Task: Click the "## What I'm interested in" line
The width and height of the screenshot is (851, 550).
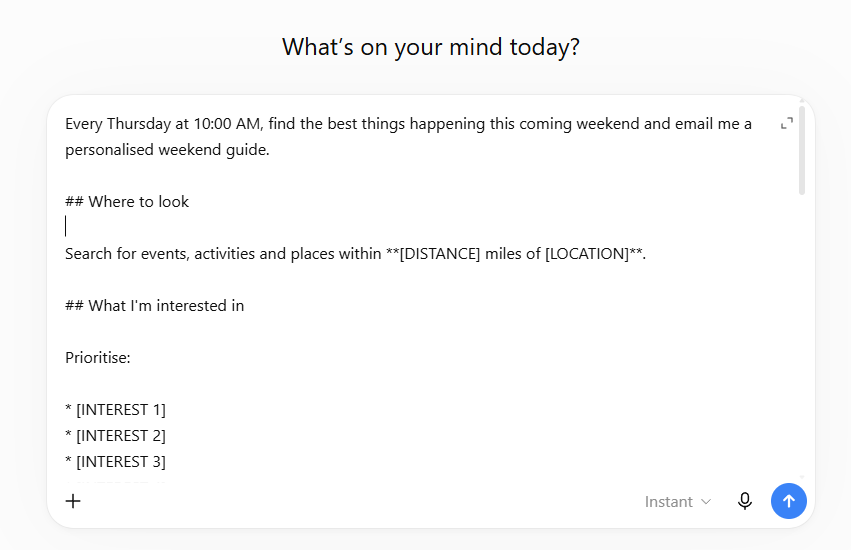Action: tap(155, 306)
